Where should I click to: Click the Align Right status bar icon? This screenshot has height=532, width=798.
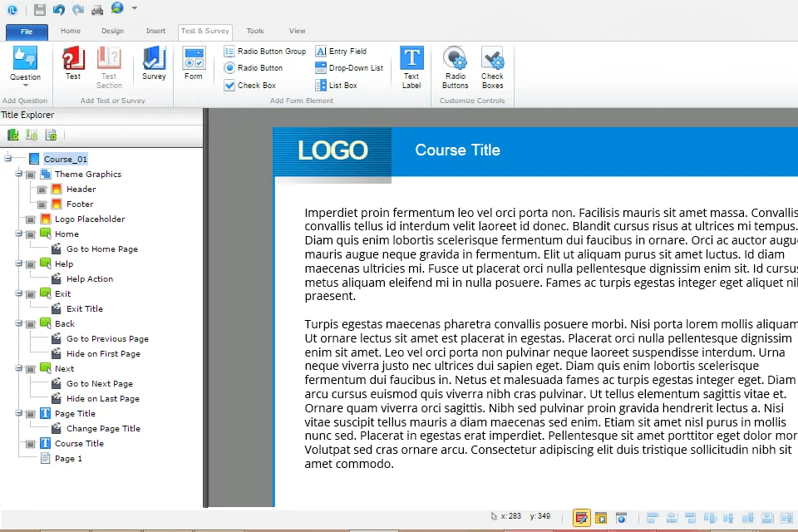point(691,518)
